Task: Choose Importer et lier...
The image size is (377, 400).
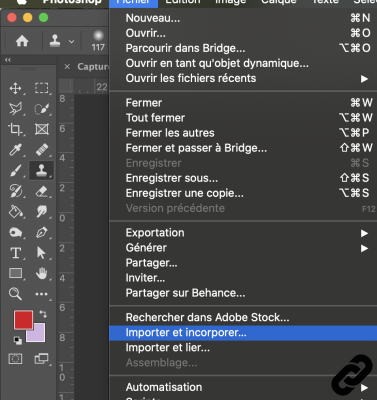Action: click(x=243, y=348)
